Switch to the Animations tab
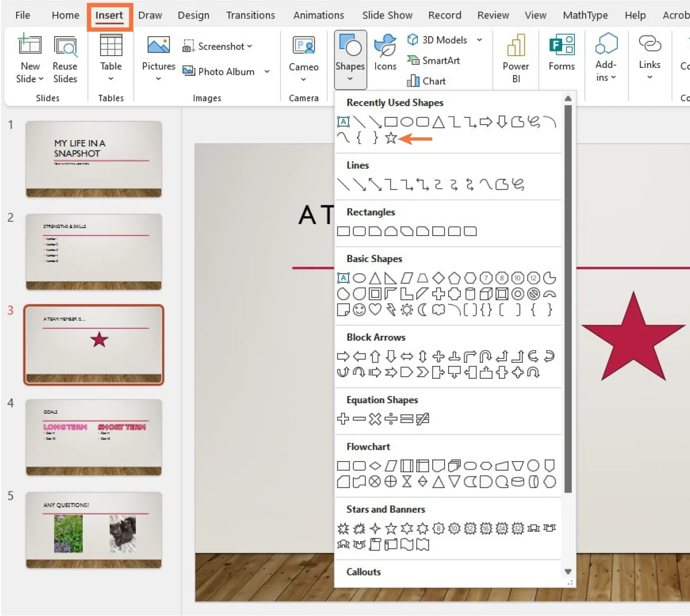The width and height of the screenshot is (690, 616). point(318,15)
